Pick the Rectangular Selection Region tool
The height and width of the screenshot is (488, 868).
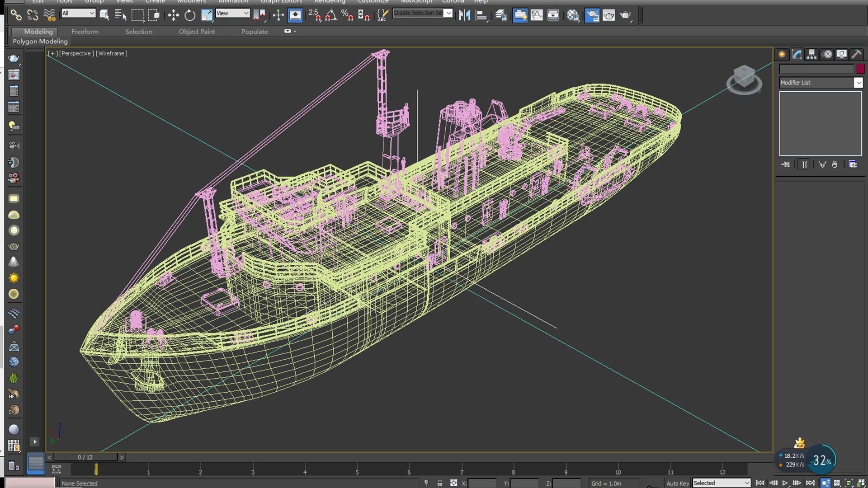(137, 15)
